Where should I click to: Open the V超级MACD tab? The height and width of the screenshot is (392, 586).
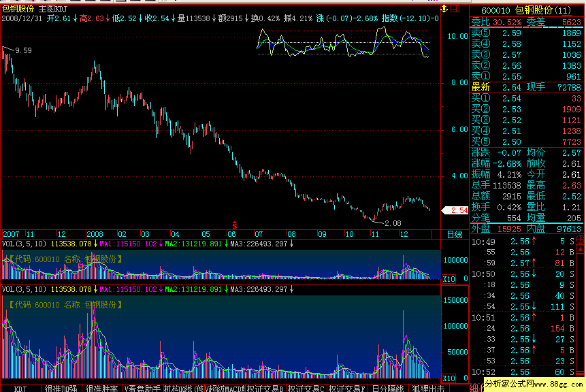[x=224, y=389]
